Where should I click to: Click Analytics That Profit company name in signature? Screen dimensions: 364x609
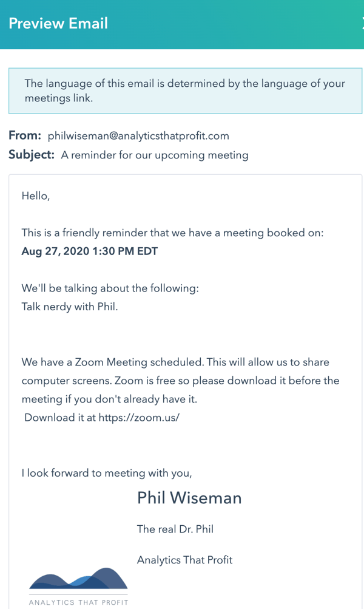(184, 560)
